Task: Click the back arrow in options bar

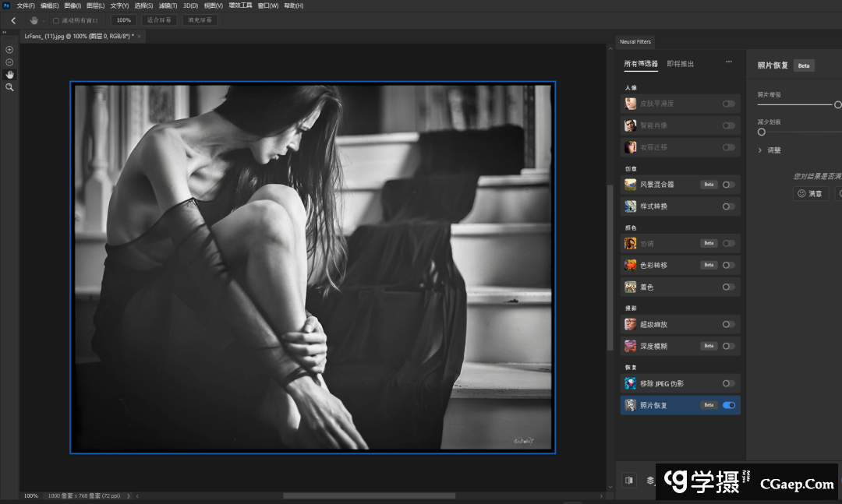Action: [x=13, y=20]
